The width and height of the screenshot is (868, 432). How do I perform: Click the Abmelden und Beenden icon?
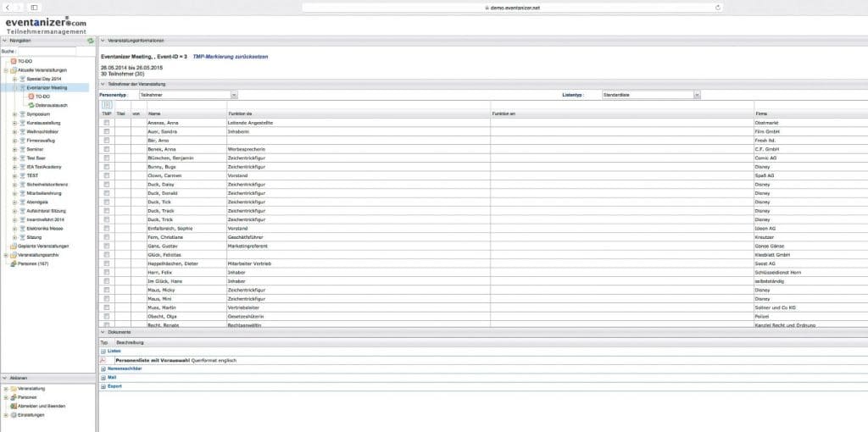[x=14, y=406]
